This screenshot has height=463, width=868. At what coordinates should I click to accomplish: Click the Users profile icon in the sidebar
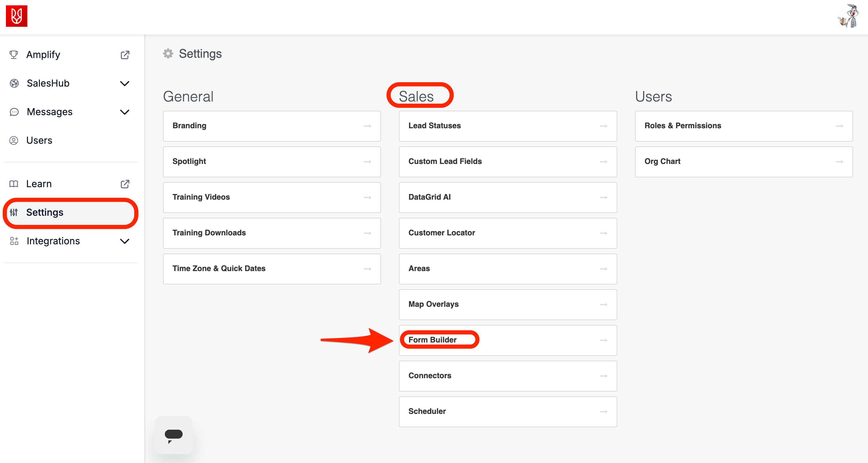14,140
